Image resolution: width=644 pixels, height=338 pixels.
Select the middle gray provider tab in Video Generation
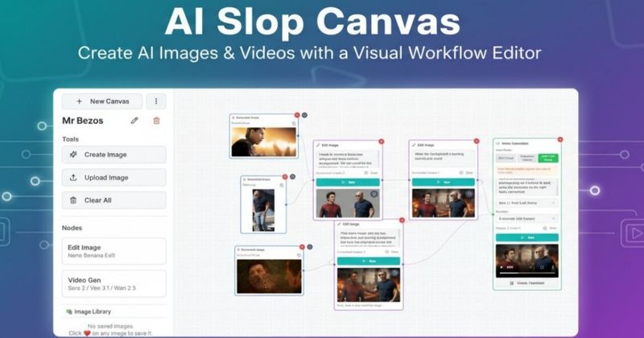(x=527, y=158)
